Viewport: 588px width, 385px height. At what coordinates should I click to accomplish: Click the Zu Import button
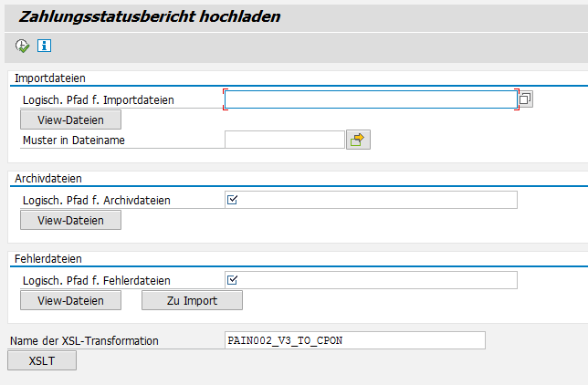tap(192, 300)
